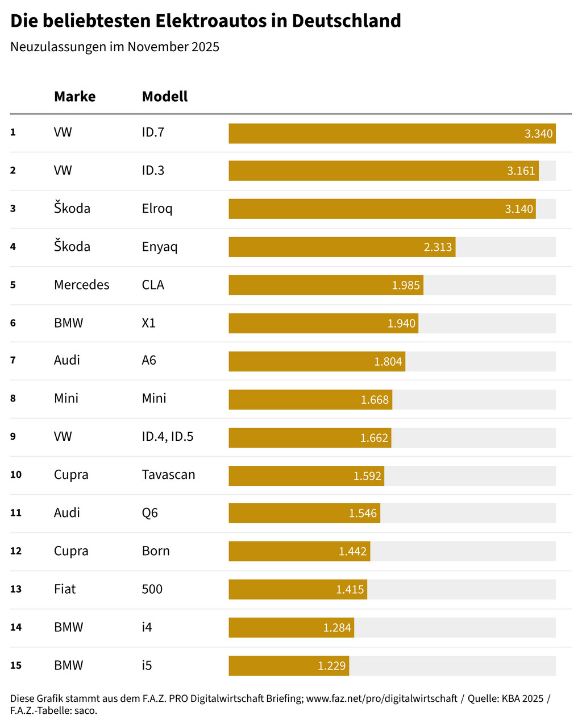Select the Fiat brand label
The width and height of the screenshot is (582, 728).
click(x=65, y=589)
